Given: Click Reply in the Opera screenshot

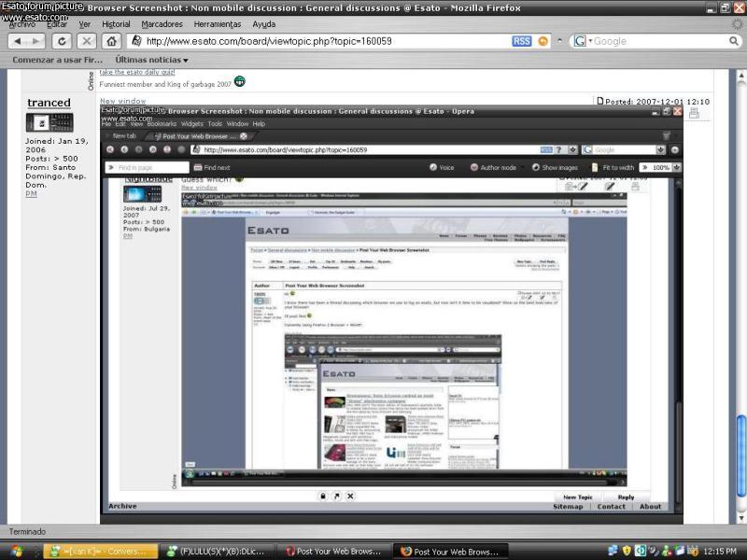Looking at the screenshot, I should 626,497.
